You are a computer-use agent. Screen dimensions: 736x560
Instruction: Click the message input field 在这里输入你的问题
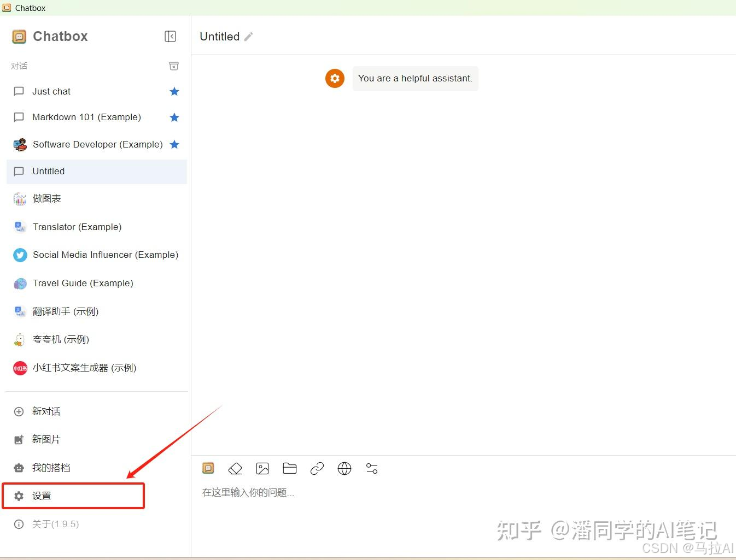click(463, 492)
